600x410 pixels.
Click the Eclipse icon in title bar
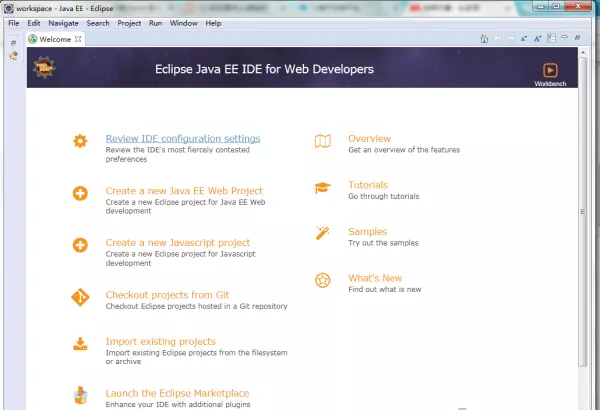(8, 8)
